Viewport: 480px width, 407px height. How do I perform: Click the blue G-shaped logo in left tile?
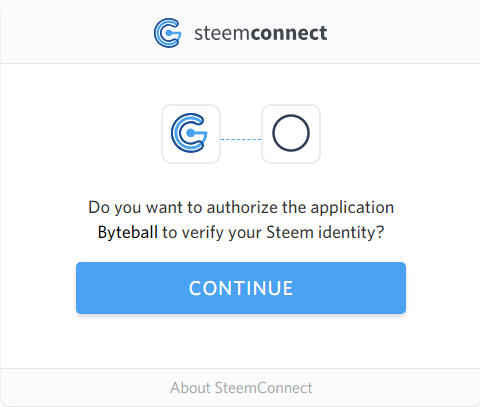[x=189, y=133]
